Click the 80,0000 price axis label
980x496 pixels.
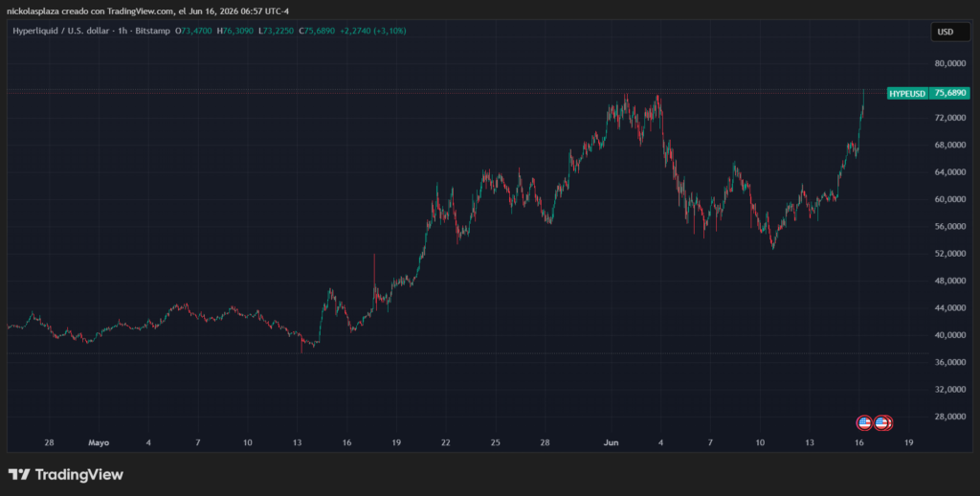[950, 63]
